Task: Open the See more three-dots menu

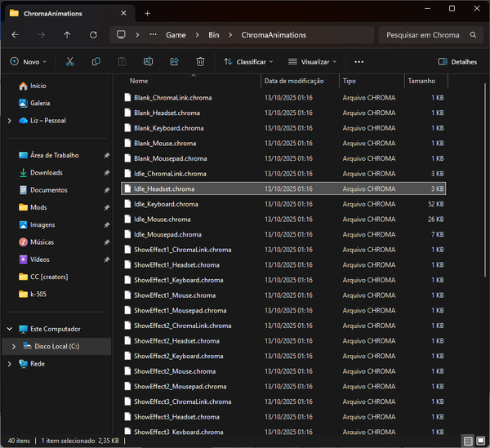Action: click(x=359, y=61)
